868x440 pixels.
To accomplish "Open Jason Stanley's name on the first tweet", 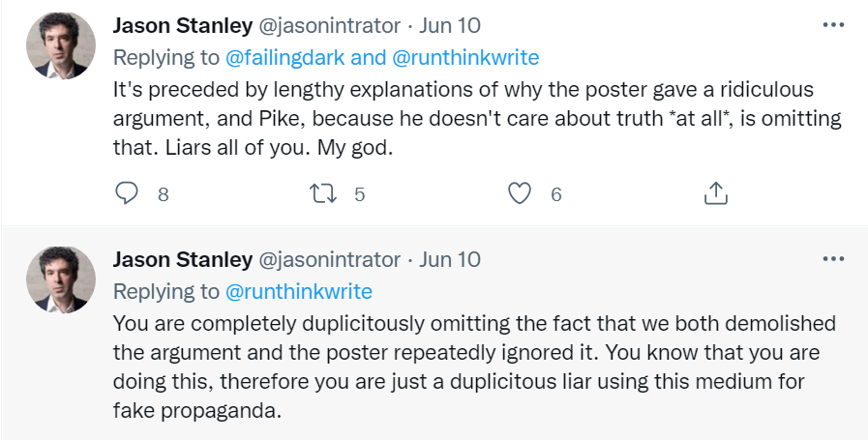I will click(x=181, y=25).
